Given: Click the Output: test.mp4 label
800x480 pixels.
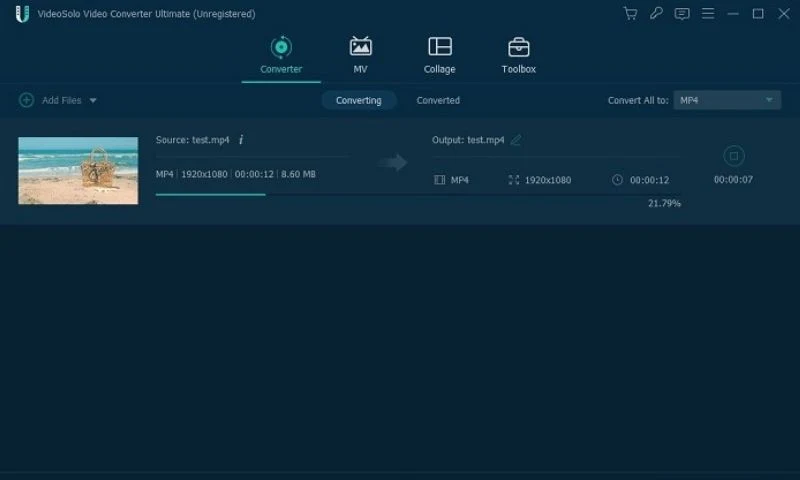Looking at the screenshot, I should pyautogui.click(x=468, y=140).
